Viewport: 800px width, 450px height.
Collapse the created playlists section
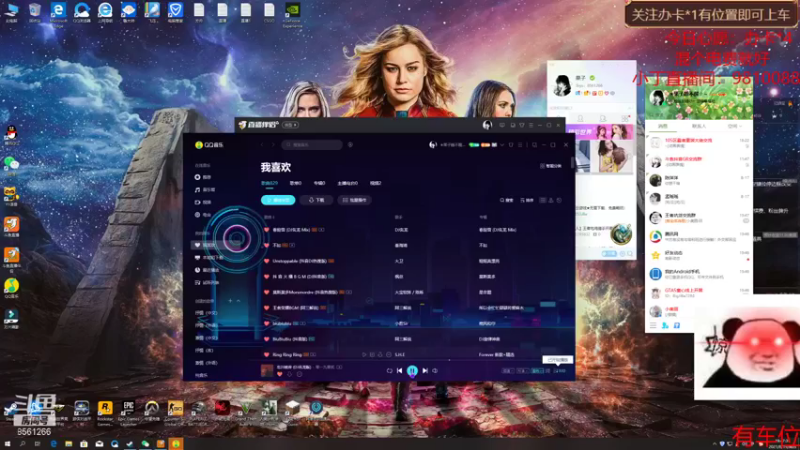pyautogui.click(x=238, y=301)
